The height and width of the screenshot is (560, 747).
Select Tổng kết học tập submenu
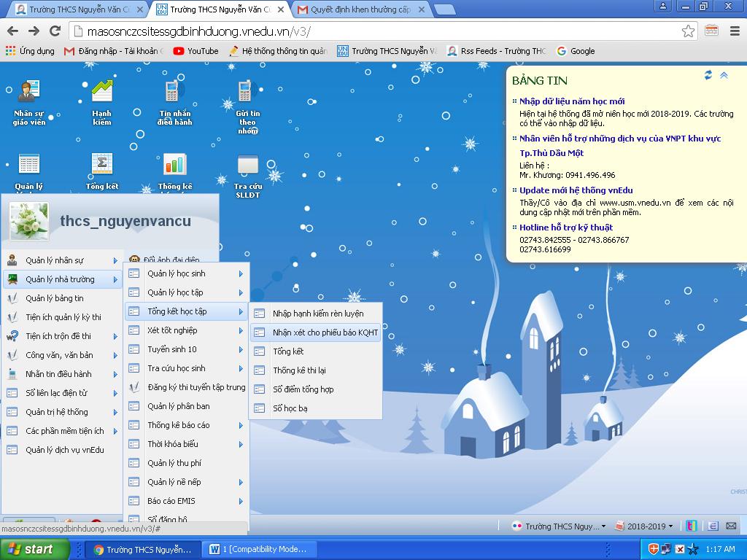[186, 311]
